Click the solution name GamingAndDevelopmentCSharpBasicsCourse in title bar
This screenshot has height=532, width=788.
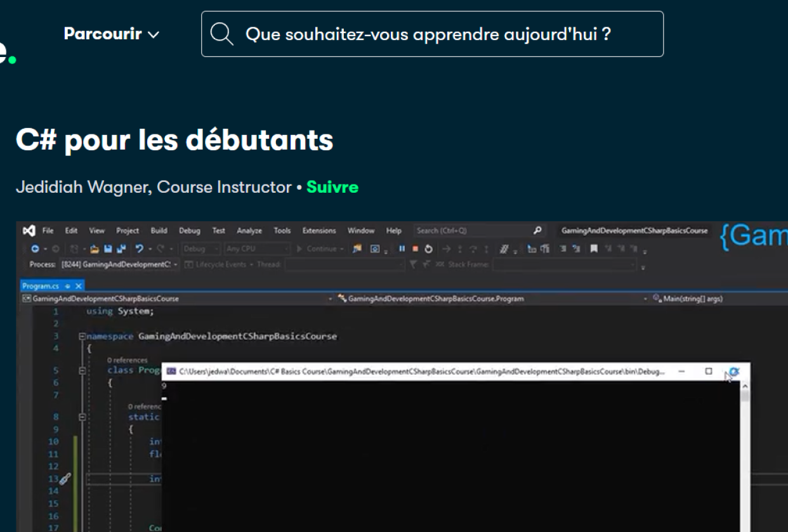(x=634, y=231)
